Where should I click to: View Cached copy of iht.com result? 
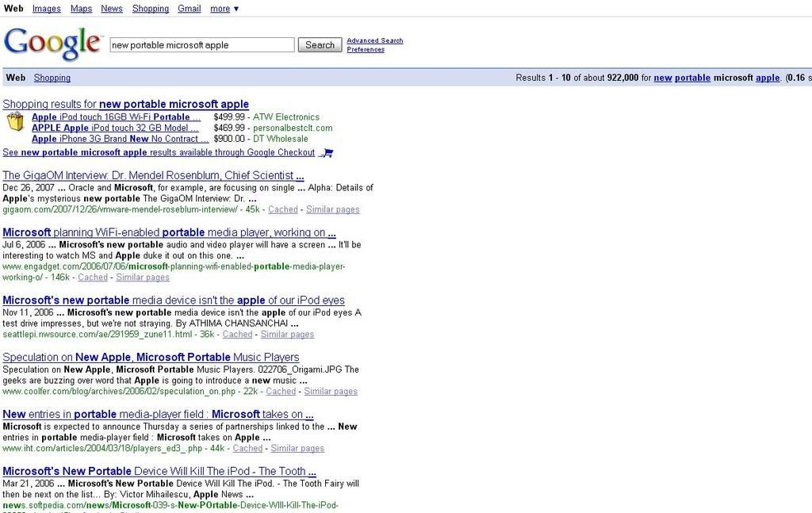click(247, 448)
